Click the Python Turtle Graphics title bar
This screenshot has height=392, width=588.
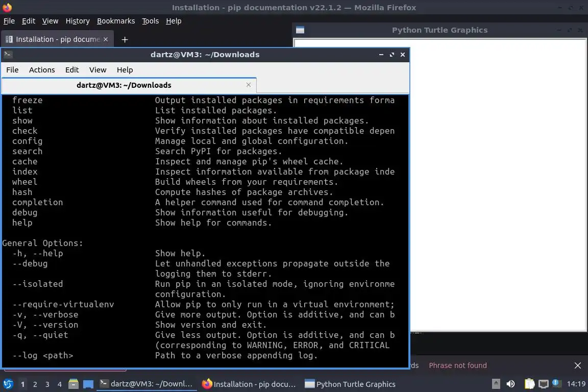pos(439,30)
